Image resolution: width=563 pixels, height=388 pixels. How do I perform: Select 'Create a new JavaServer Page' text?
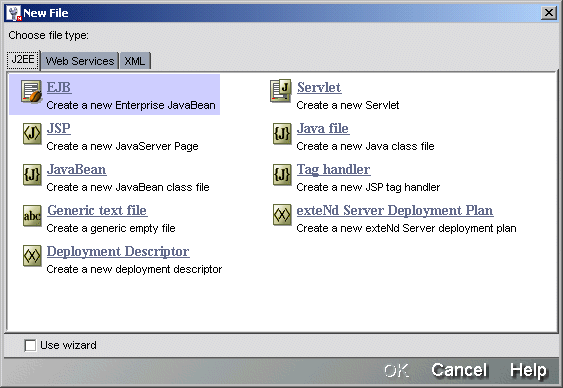pyautogui.click(x=122, y=146)
